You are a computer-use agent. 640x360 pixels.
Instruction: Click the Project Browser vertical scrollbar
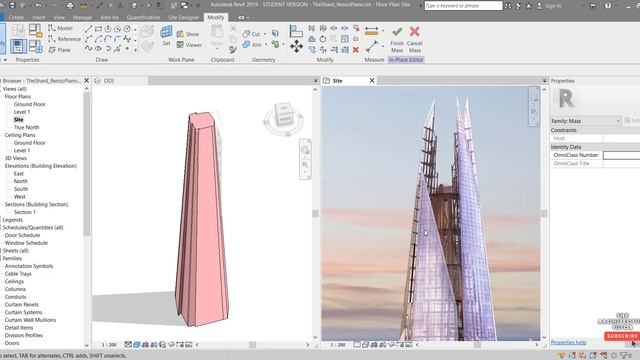[x=87, y=163]
